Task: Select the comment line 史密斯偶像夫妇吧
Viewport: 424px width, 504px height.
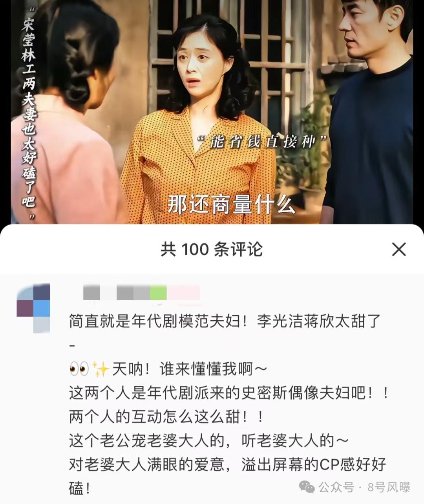Action: (229, 393)
